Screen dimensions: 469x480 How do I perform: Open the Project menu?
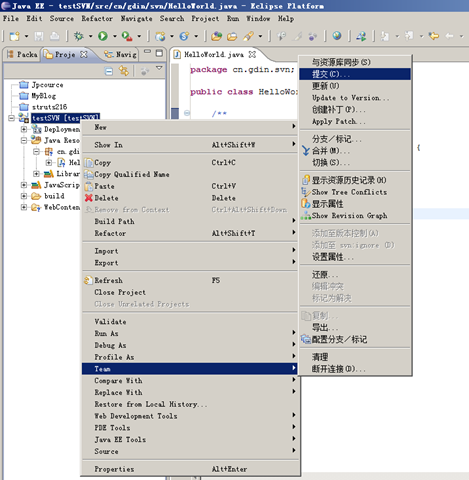[205, 18]
